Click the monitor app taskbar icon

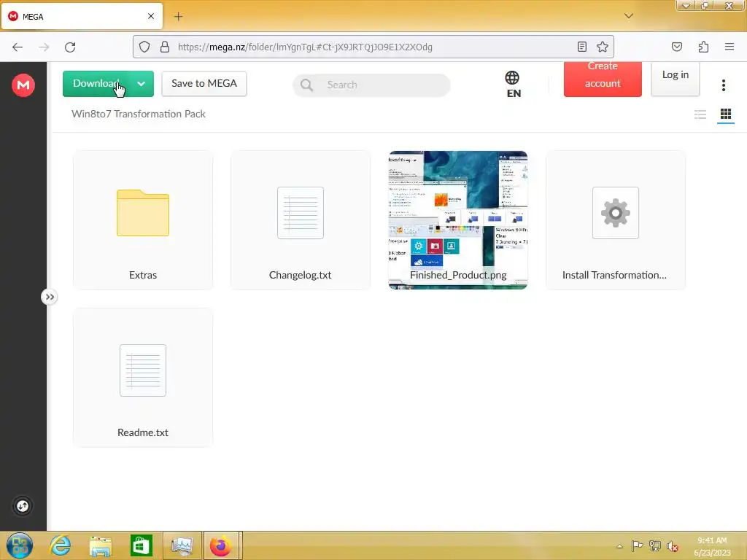tap(182, 545)
